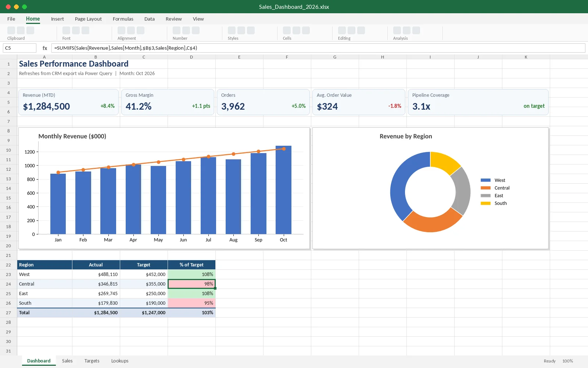Select the gray East legend swatch
Image resolution: width=588 pixels, height=368 pixels.
pyautogui.click(x=485, y=196)
